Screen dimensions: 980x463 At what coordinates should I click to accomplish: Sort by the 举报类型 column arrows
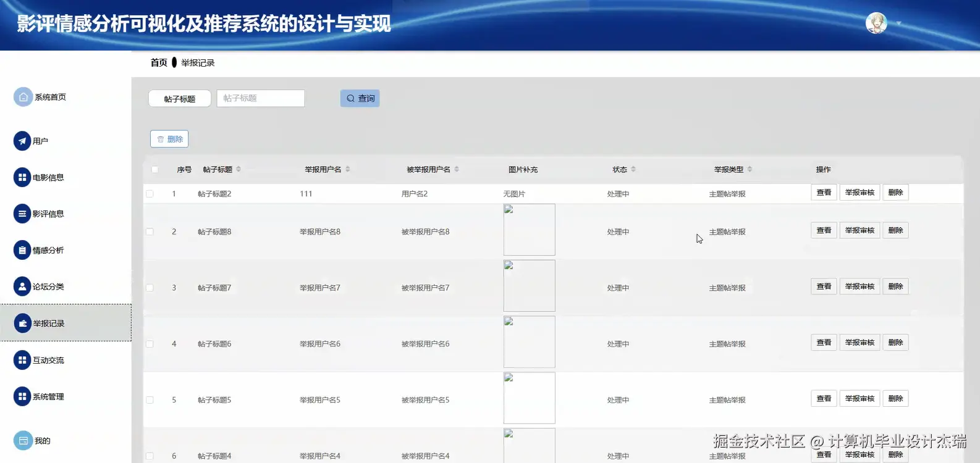coord(750,169)
